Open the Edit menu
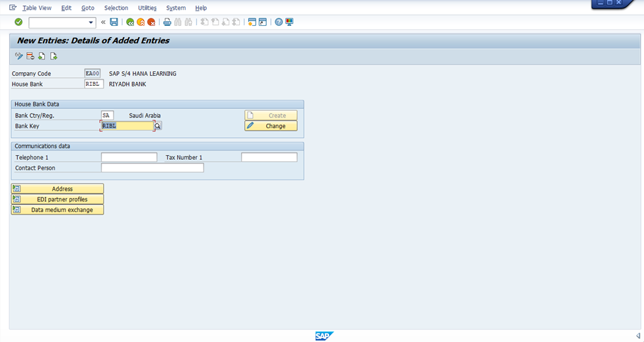The image size is (644, 342). [x=66, y=8]
